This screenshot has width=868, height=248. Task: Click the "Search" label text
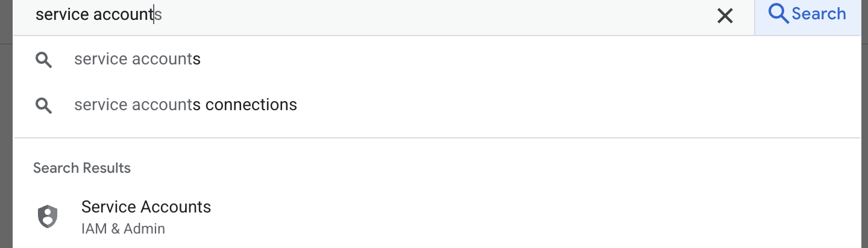(819, 14)
